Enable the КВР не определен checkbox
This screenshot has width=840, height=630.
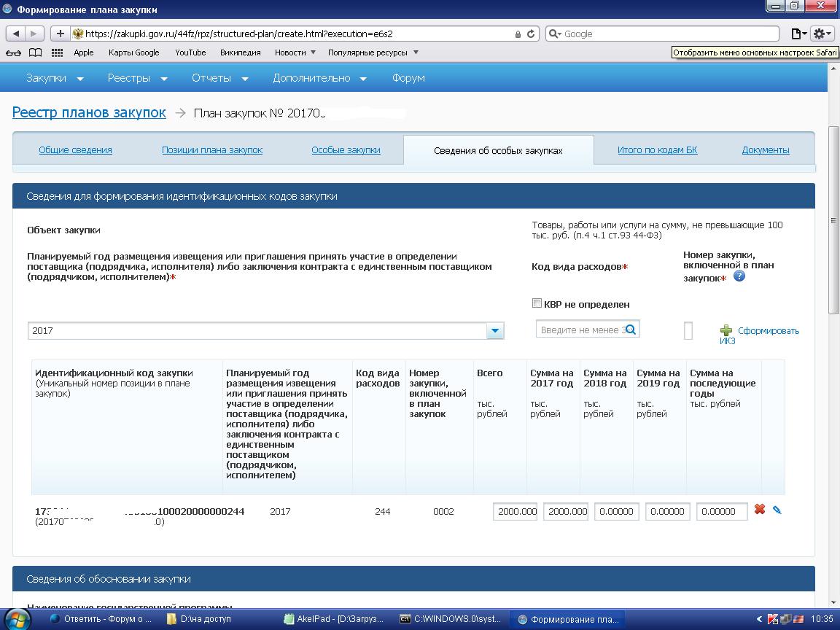point(537,303)
